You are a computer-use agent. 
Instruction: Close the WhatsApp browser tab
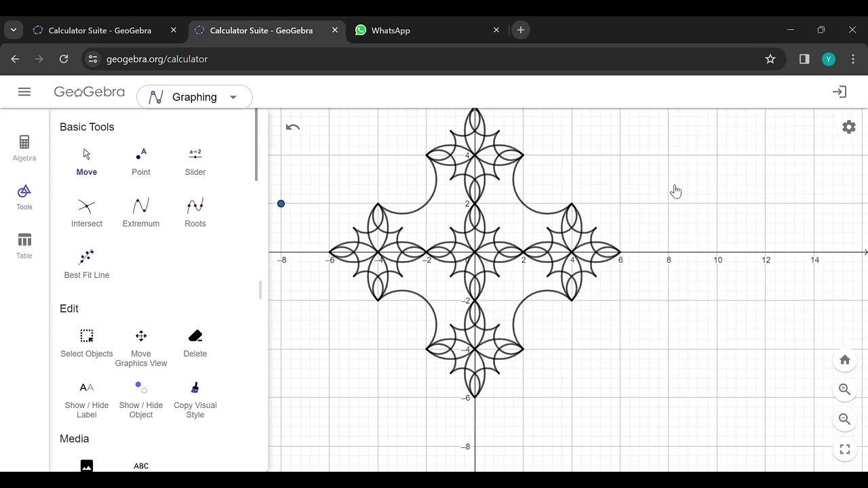click(496, 30)
